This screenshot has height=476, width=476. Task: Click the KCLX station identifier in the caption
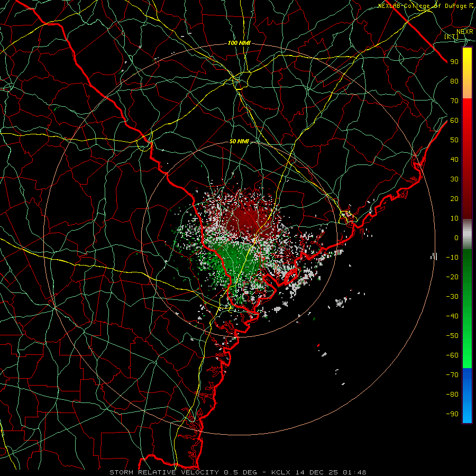(281, 472)
